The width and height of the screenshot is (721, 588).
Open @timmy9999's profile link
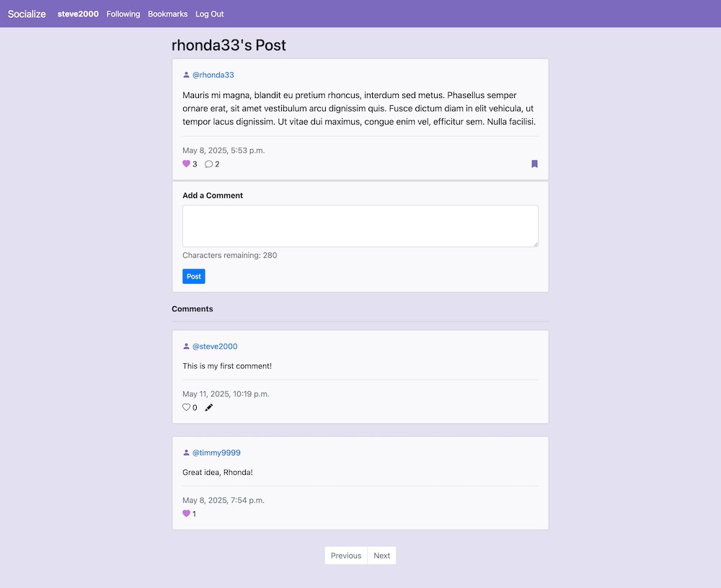[x=216, y=452]
